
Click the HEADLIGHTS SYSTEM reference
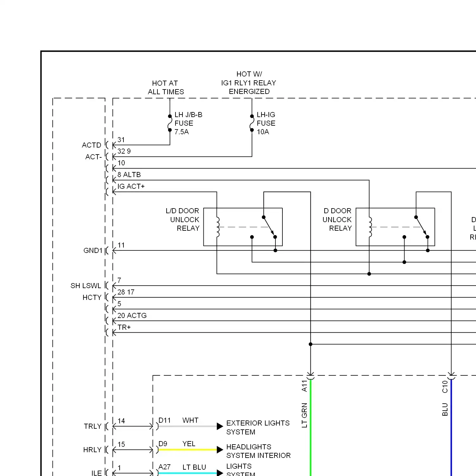249,451
